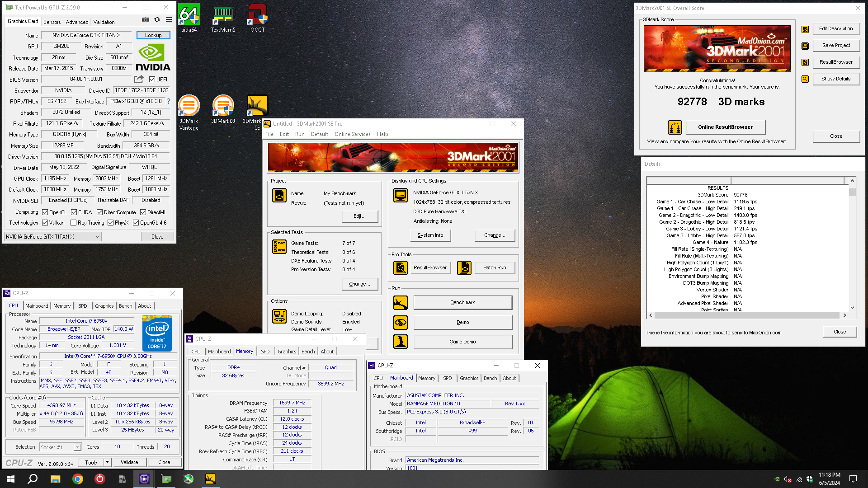
Task: Toggle the CUDA checkbox
Action: tap(74, 212)
